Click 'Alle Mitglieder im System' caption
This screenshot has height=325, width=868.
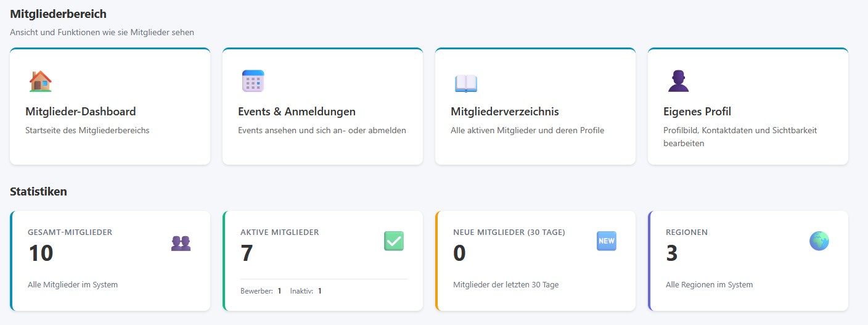(73, 284)
